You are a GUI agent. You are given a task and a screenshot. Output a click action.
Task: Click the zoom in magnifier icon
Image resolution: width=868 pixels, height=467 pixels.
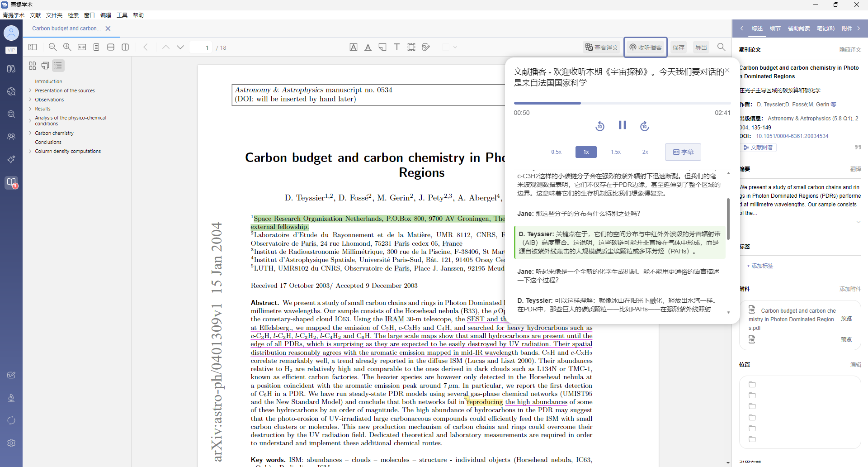click(67, 47)
